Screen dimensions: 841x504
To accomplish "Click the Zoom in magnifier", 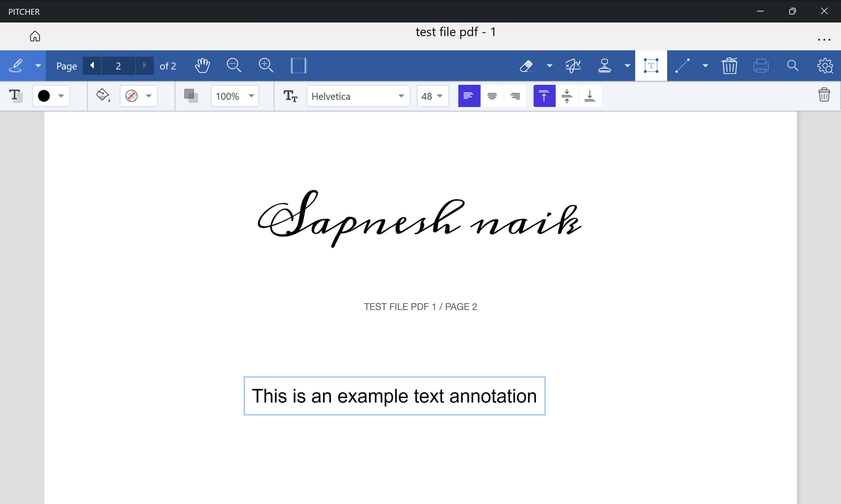I will [266, 65].
